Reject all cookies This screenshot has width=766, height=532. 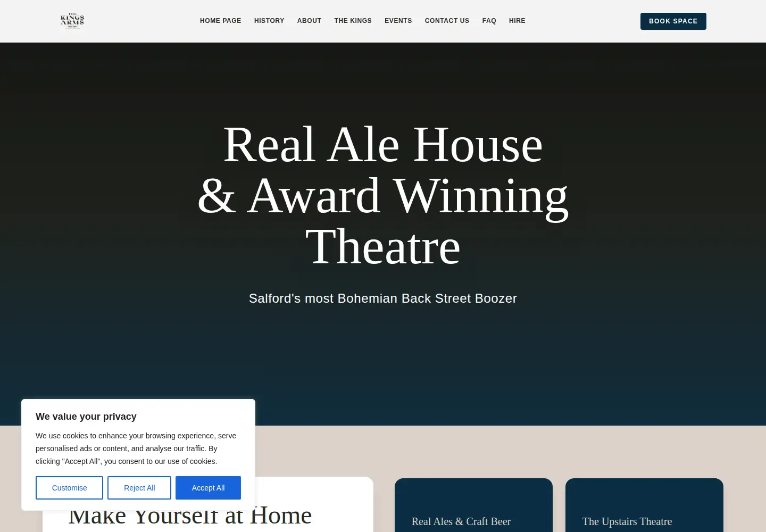click(x=139, y=488)
